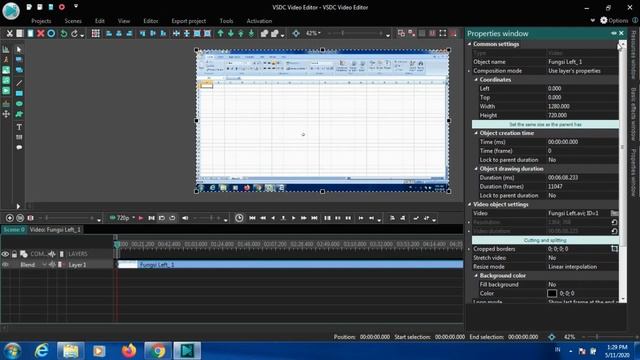This screenshot has width=640, height=360.
Task: Click the Add image icon in left toolbar
Action: tap(6, 70)
